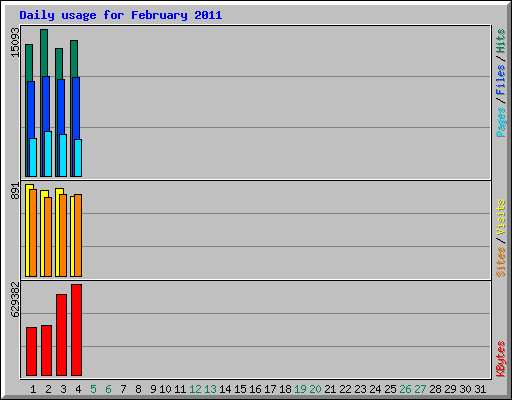Image resolution: width=512 pixels, height=400 pixels.
Task: Click the 'Daily usage for February 2011' title
Action: click(121, 15)
